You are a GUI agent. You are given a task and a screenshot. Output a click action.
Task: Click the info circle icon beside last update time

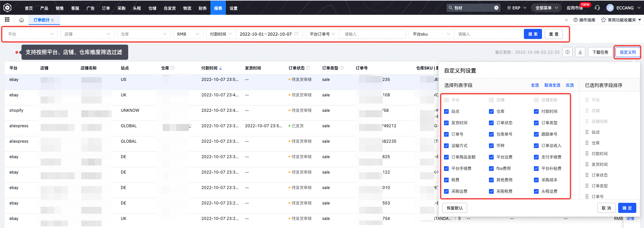[x=567, y=52]
